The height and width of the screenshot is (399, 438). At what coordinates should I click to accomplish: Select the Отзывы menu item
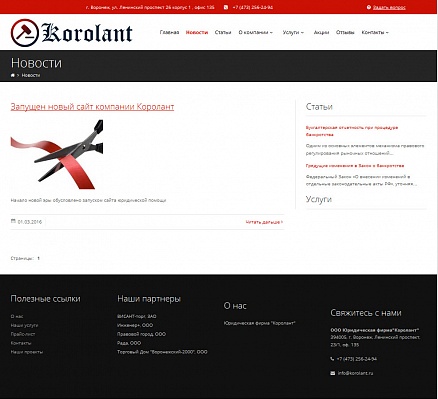345,32
